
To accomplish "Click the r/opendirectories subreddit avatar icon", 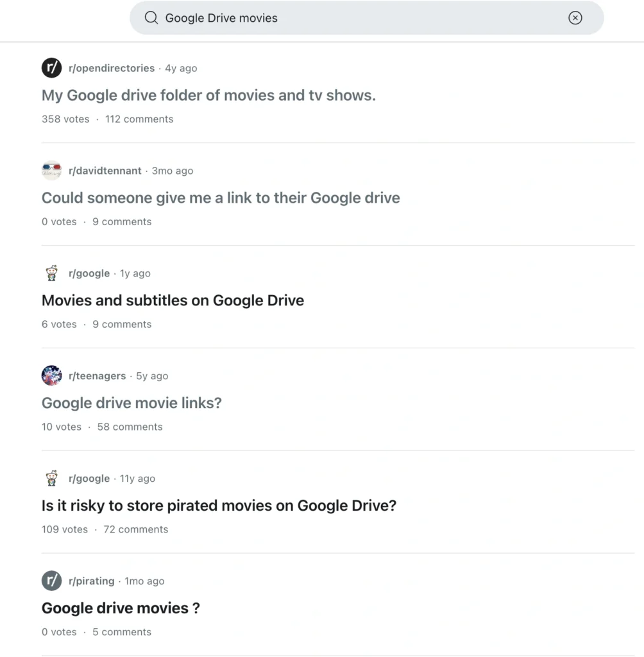I will (51, 67).
